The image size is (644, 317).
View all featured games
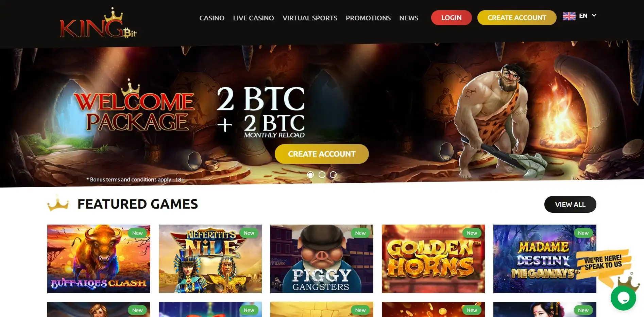point(570,205)
